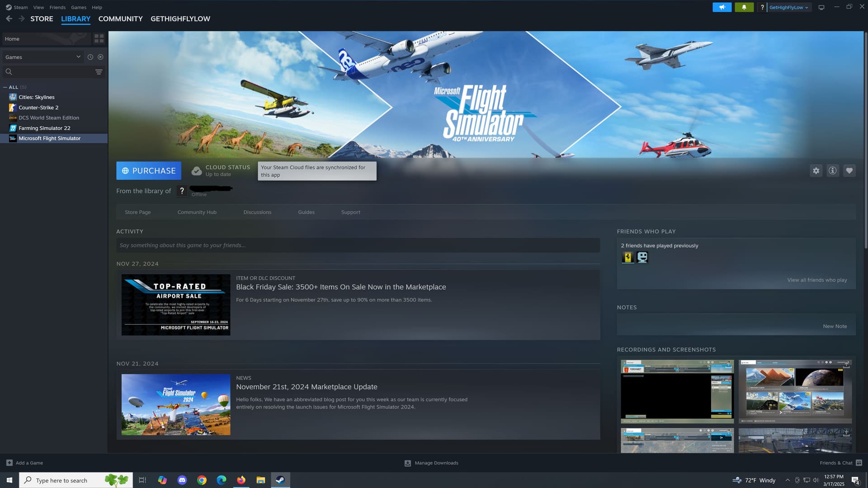Image resolution: width=868 pixels, height=488 pixels.
Task: Open the Discussions link
Action: coord(257,212)
